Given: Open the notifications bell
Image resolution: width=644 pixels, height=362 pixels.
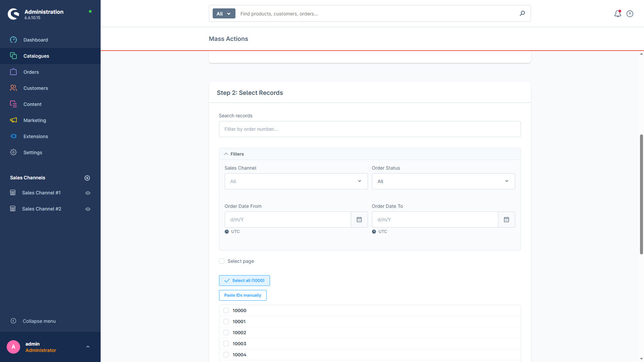Looking at the screenshot, I should coord(618,14).
